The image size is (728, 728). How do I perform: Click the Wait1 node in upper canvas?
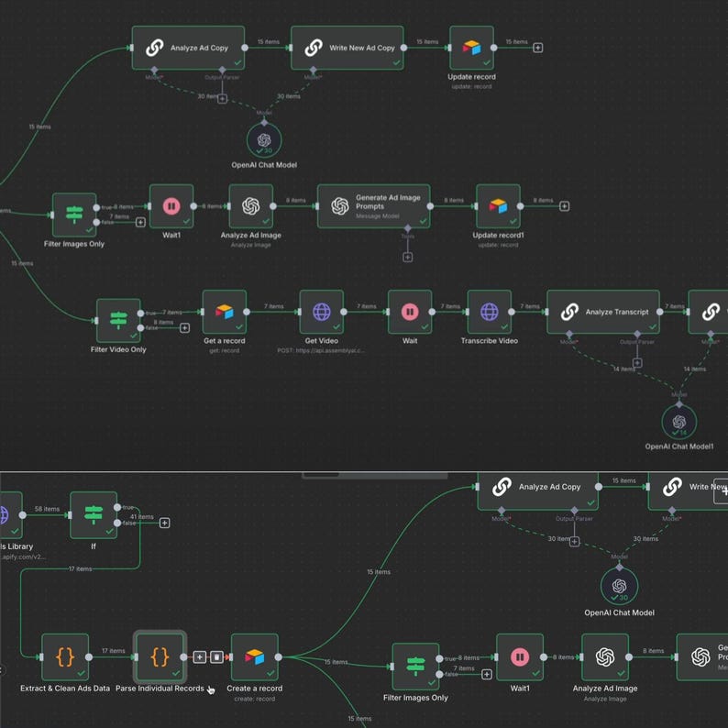click(171, 206)
